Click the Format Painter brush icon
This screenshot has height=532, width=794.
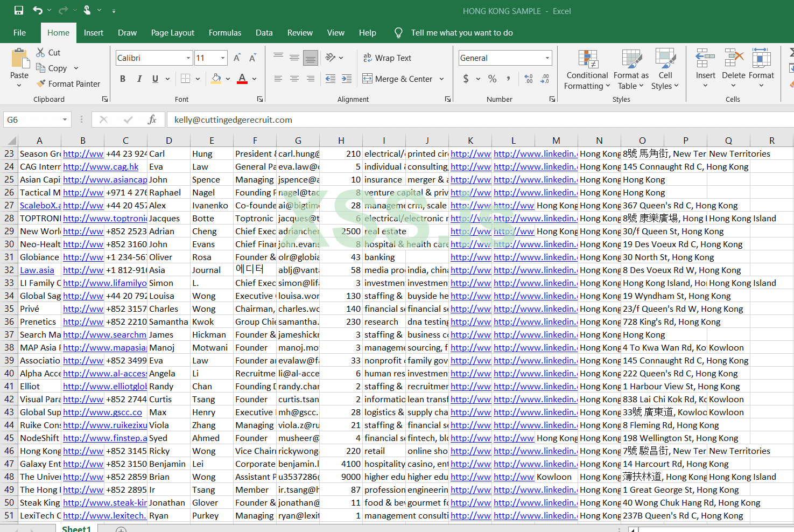point(41,83)
